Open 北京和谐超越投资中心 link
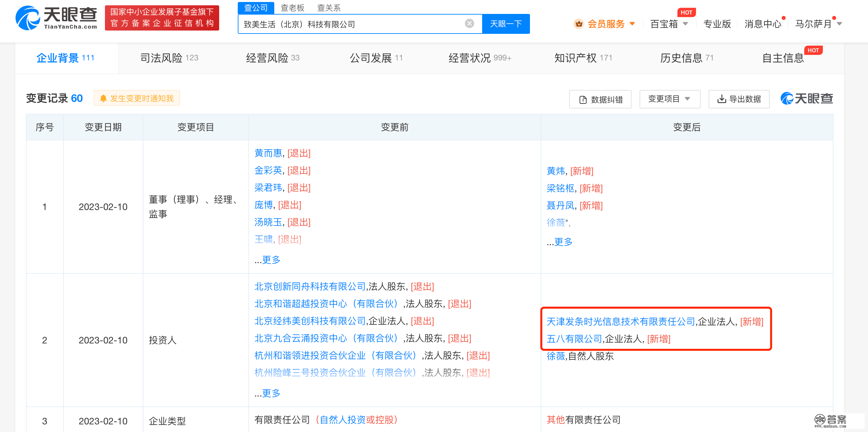Viewport: 868px width, 432px height. (x=326, y=304)
